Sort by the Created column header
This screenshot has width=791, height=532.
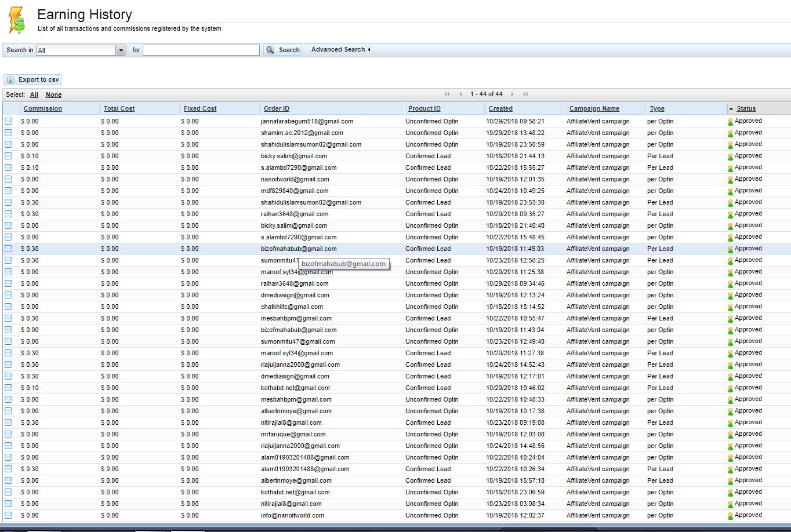click(x=500, y=108)
